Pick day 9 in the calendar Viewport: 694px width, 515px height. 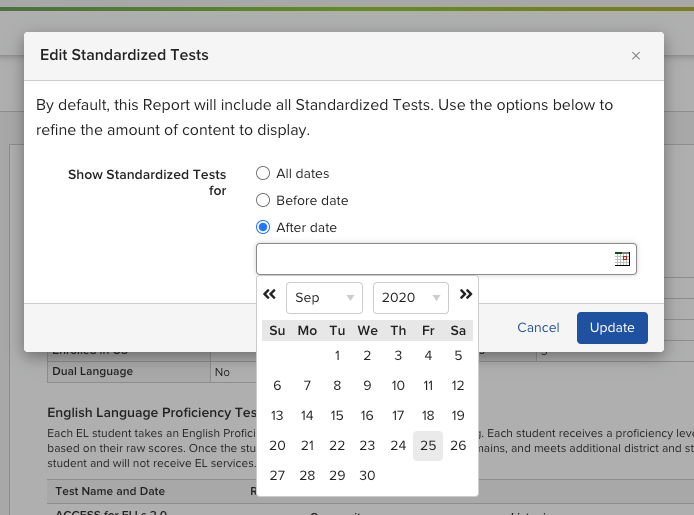point(367,385)
